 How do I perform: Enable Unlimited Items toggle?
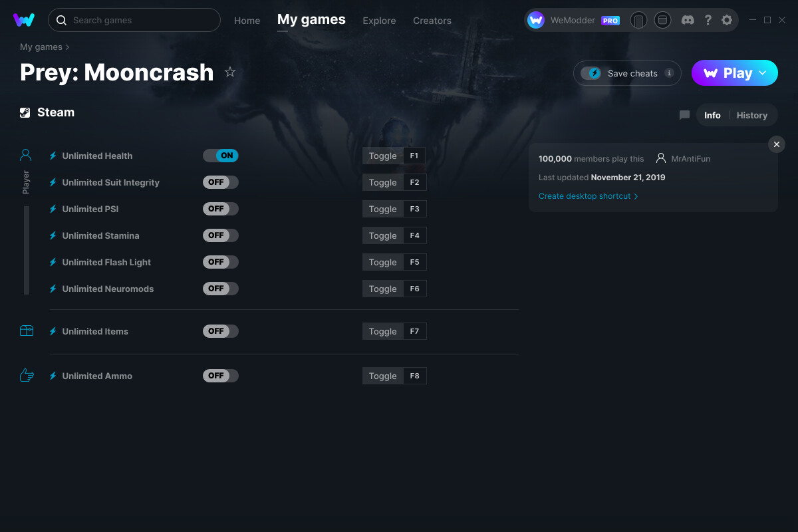221,331
